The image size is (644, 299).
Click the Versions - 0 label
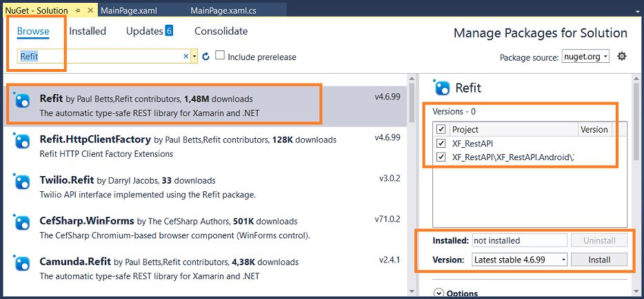click(454, 111)
